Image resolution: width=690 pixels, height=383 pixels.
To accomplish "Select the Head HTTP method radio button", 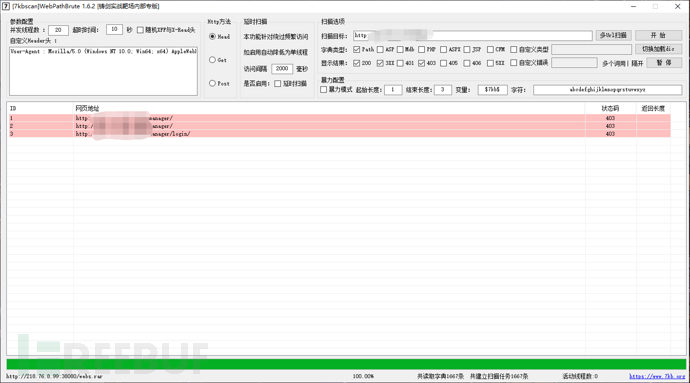I will tap(212, 37).
